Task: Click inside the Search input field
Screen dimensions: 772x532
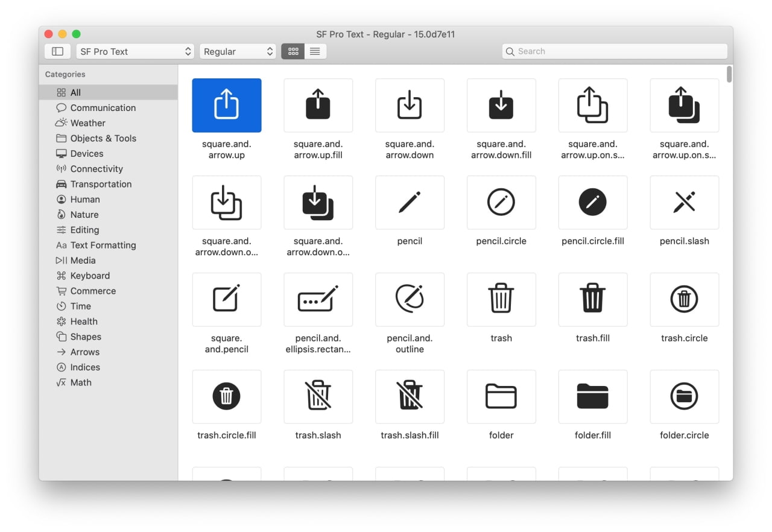Action: pyautogui.click(x=603, y=51)
